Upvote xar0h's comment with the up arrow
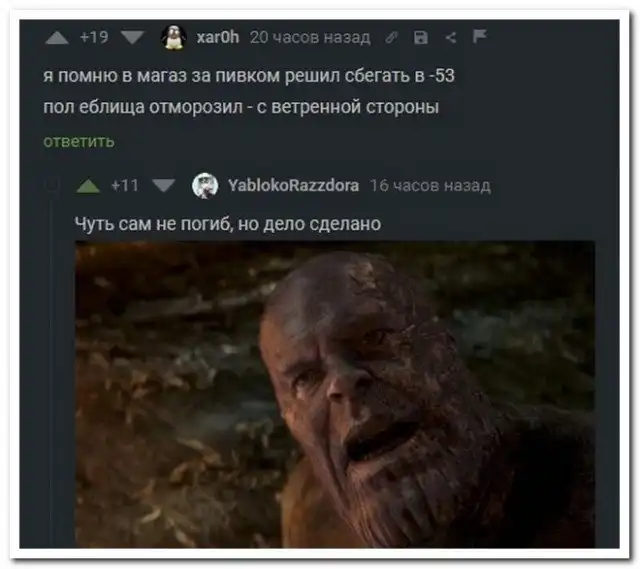The width and height of the screenshot is (640, 569). (x=57, y=38)
